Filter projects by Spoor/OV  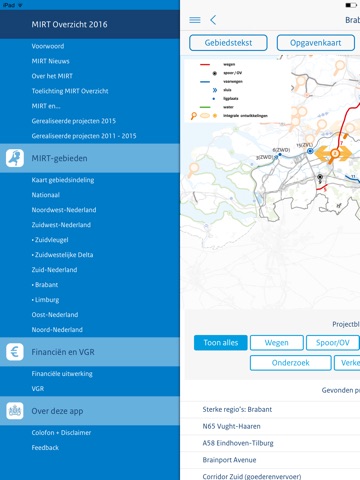[x=333, y=343]
